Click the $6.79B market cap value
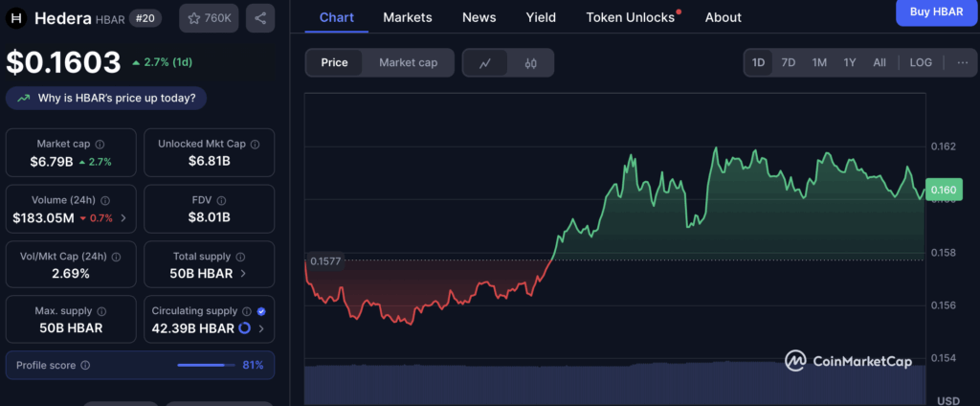The height and width of the screenshot is (406, 980). point(52,162)
